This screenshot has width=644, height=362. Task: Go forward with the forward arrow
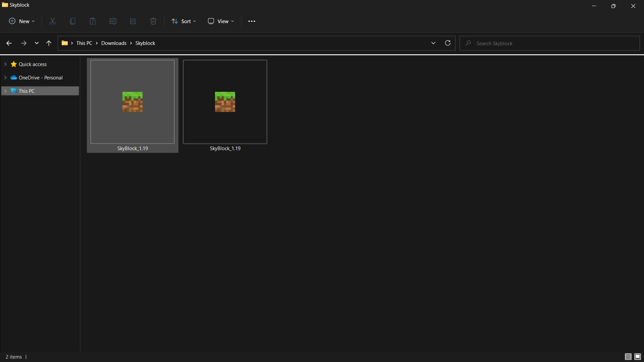pos(23,43)
